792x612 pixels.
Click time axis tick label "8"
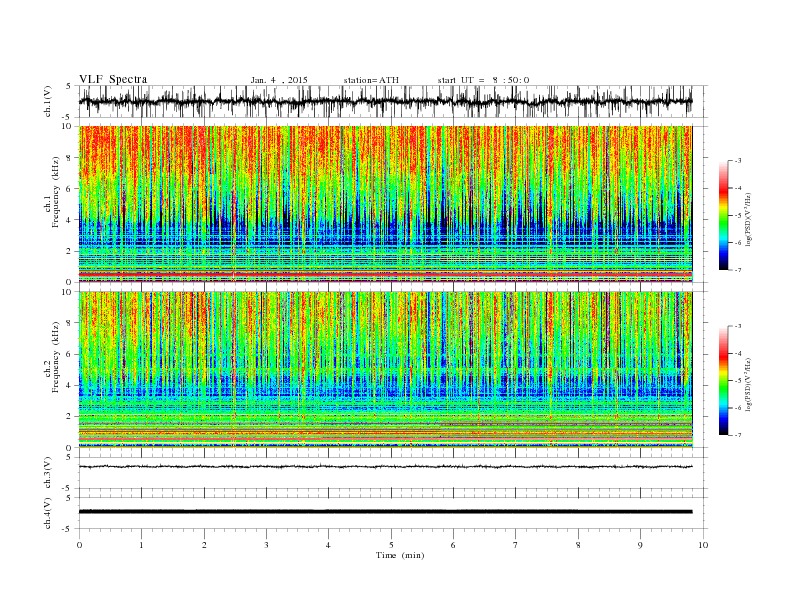click(x=578, y=545)
